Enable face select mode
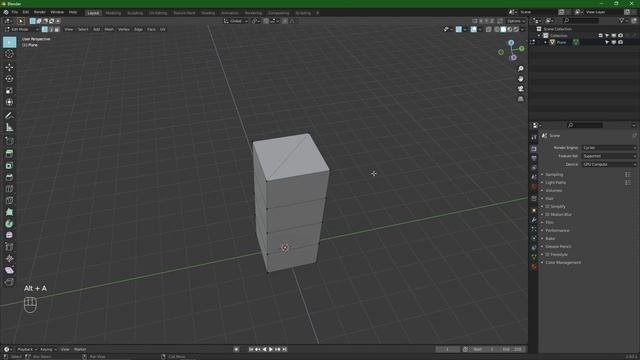The height and width of the screenshot is (360, 640). (x=57, y=29)
